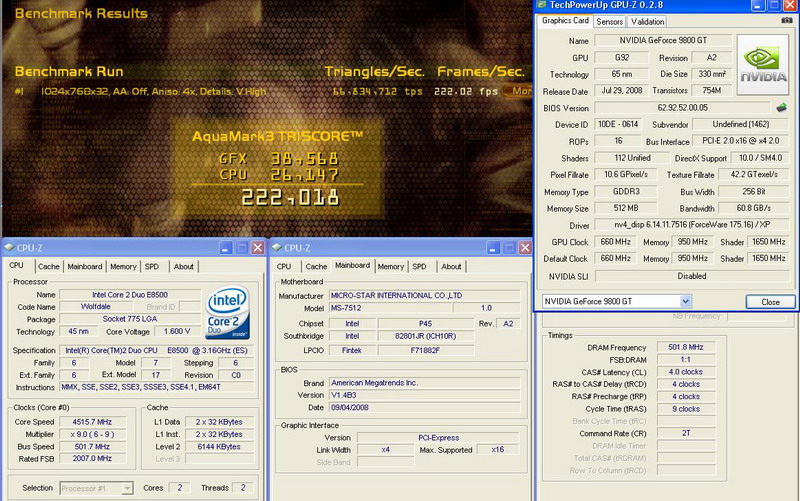Screen dimensions: 800x501
Task: Click the Southbridge value 82801JR (ICH10R)
Action: [425, 336]
